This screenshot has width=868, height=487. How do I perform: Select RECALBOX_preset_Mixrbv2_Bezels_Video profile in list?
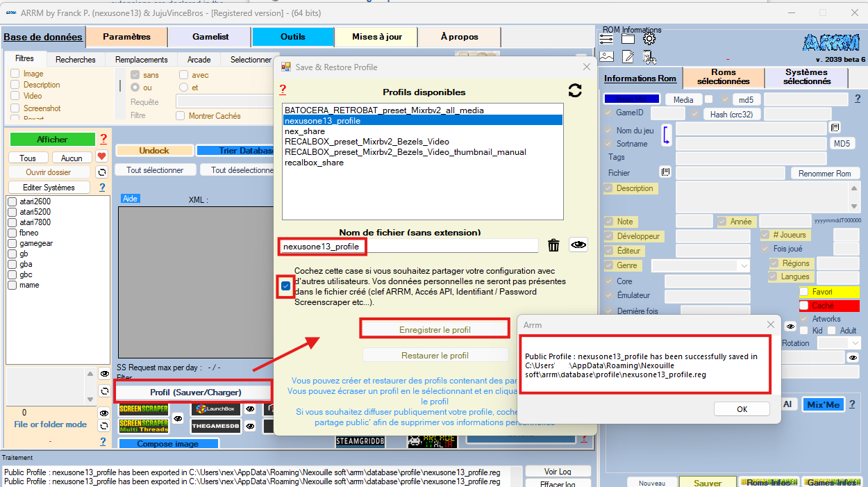pyautogui.click(x=366, y=141)
